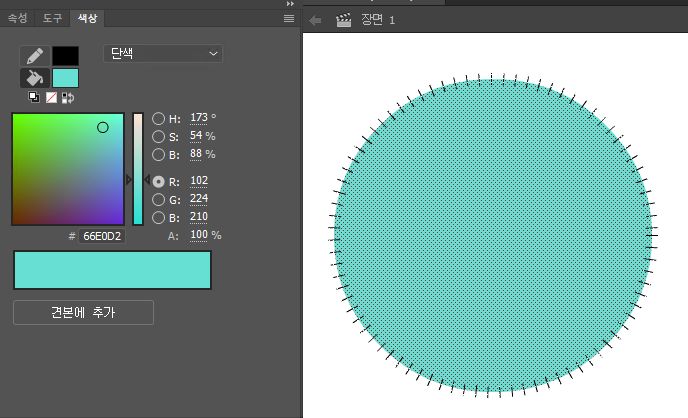Collapse the panel with the double-arrow icon

(290, 4)
